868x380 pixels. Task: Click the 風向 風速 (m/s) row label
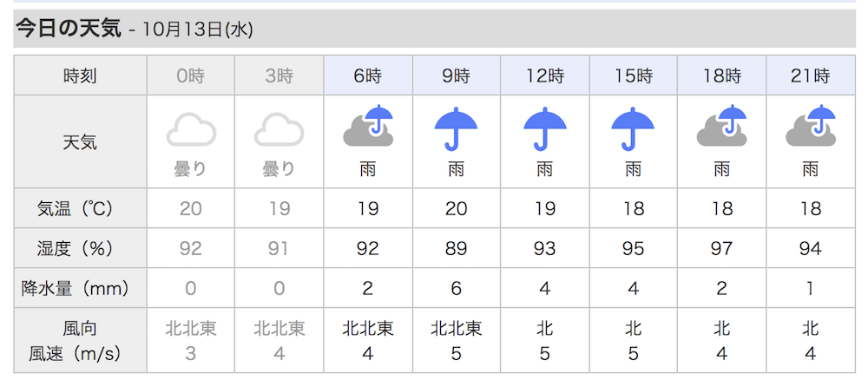[80, 341]
